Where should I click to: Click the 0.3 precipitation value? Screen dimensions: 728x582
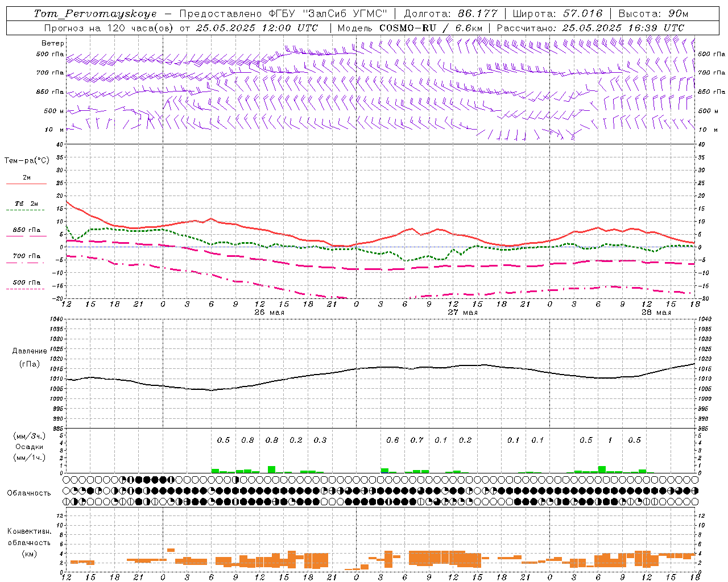click(320, 440)
